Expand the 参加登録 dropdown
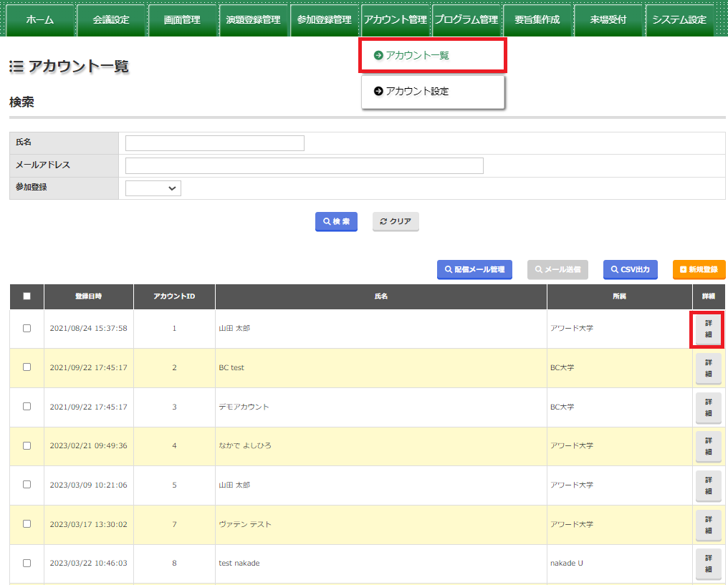728x585 pixels. click(x=153, y=188)
